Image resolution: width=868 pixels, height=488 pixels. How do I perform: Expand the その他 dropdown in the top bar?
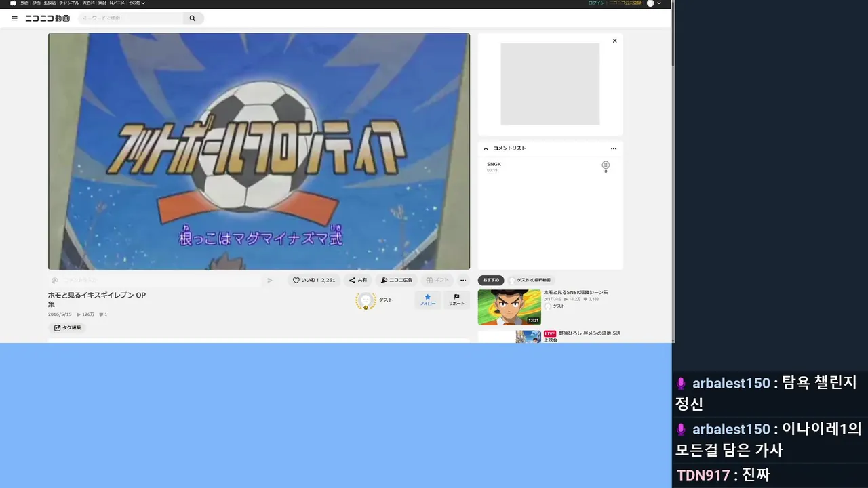tap(136, 3)
